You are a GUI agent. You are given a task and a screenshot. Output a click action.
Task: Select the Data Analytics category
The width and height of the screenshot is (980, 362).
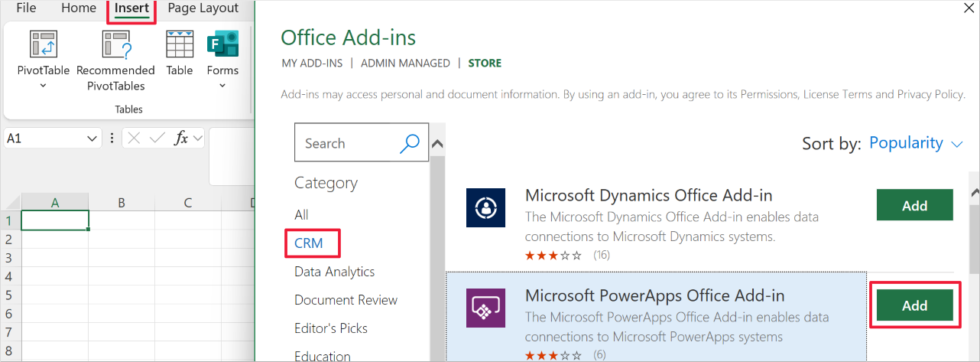point(334,272)
